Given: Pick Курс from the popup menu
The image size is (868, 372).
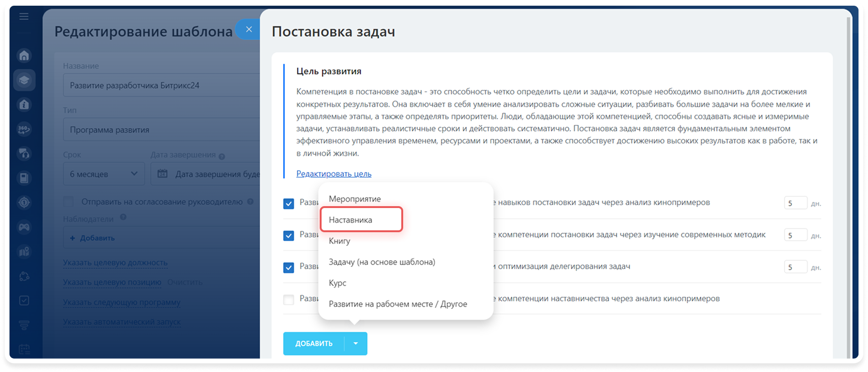Looking at the screenshot, I should point(338,283).
